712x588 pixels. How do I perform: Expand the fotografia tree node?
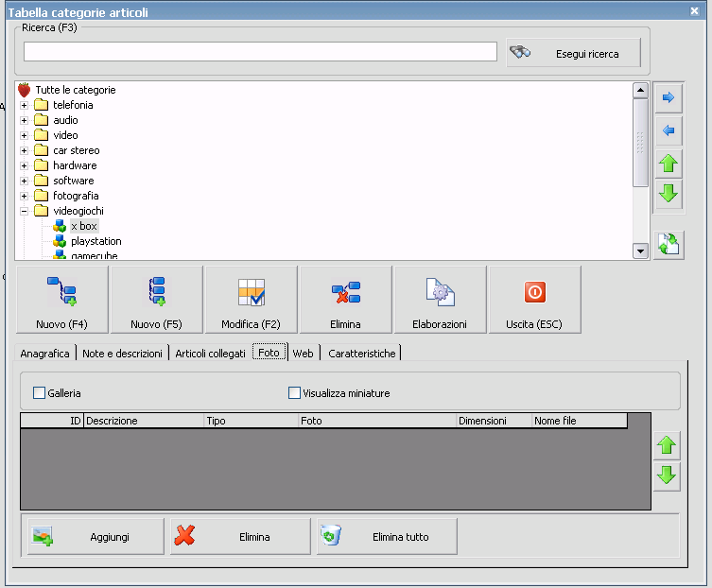pyautogui.click(x=24, y=196)
